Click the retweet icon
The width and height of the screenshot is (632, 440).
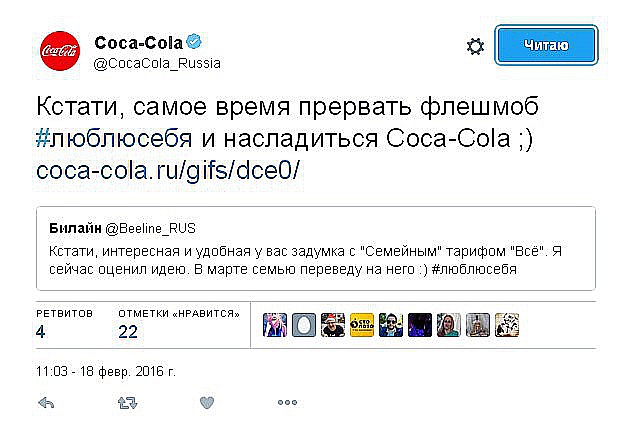(x=127, y=403)
